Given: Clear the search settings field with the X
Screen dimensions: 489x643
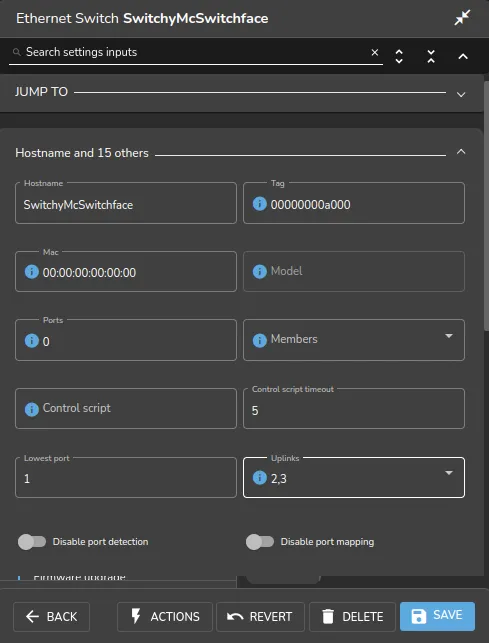Looking at the screenshot, I should (375, 52).
